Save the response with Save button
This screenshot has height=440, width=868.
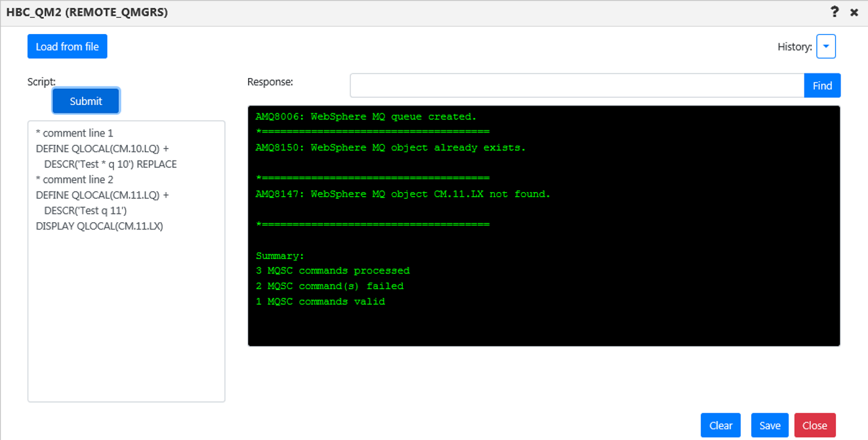pos(770,426)
